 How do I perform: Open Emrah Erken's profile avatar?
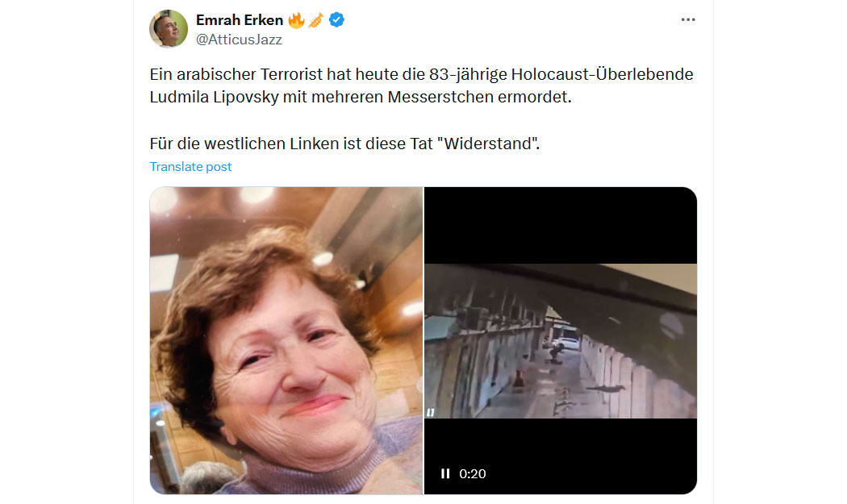[169, 29]
